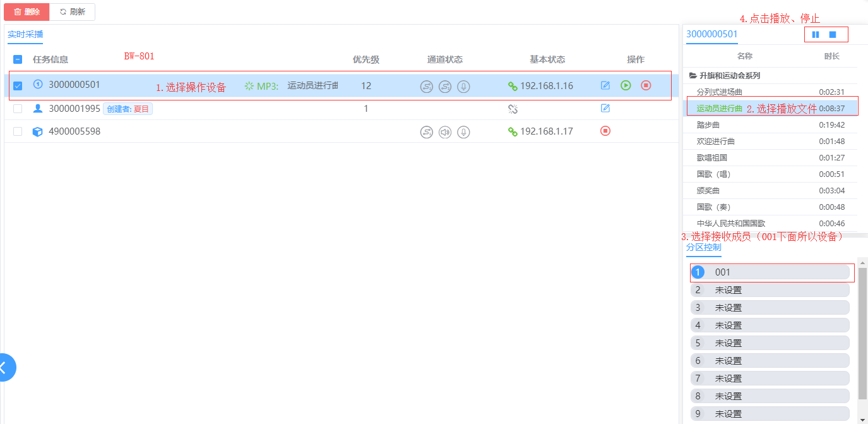Click the edit icon for task 3000001995

pos(605,108)
